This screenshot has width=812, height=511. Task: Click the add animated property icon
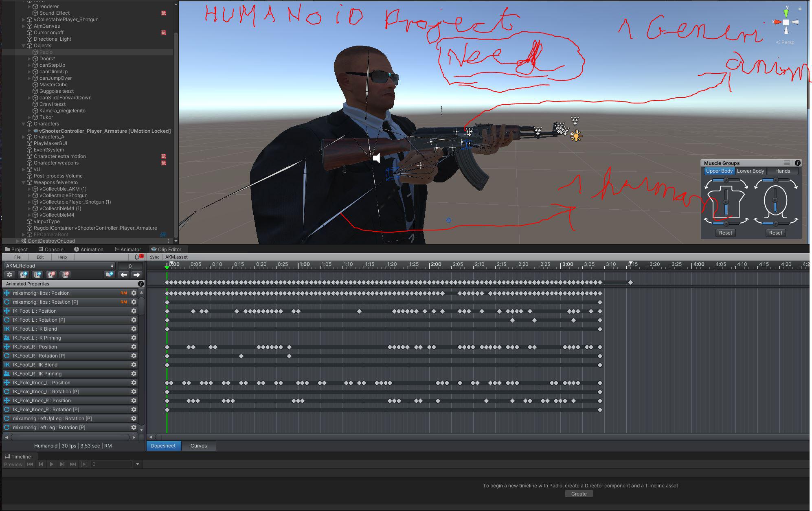point(109,275)
